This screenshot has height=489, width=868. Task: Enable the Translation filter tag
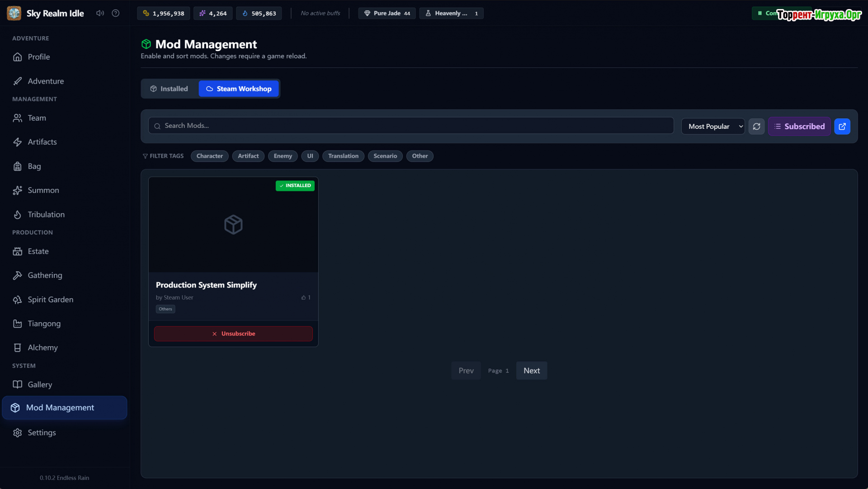click(x=343, y=156)
